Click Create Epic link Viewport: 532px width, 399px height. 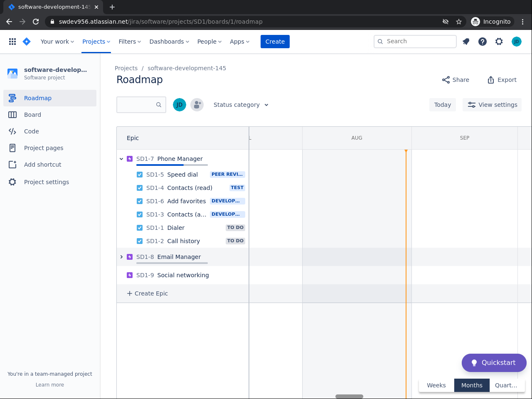click(x=148, y=293)
